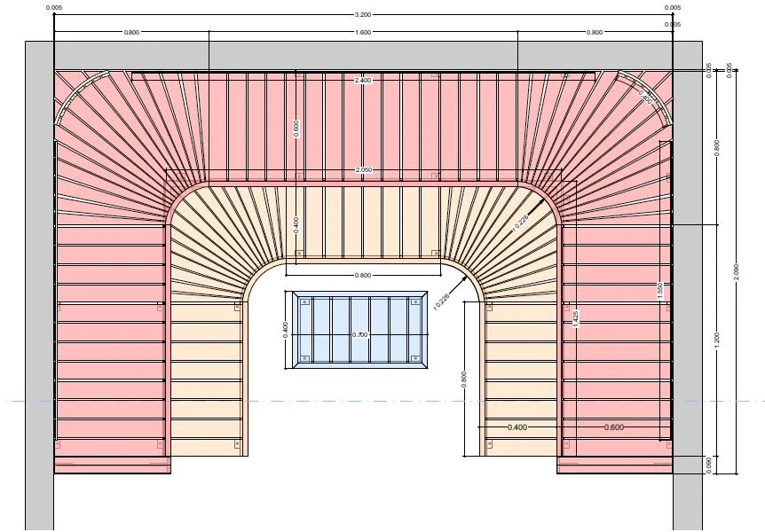Click the 2.400 dimension text

click(x=363, y=80)
